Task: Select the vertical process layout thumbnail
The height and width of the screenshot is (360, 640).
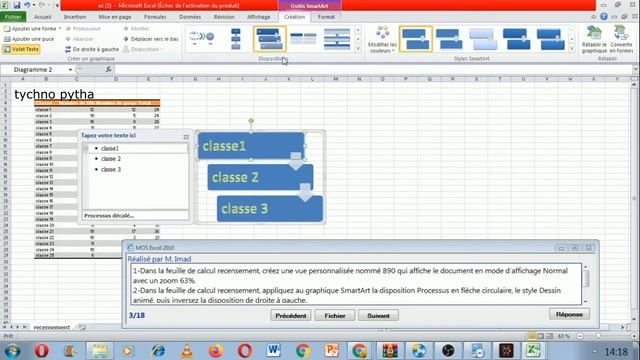Action: coord(236,39)
